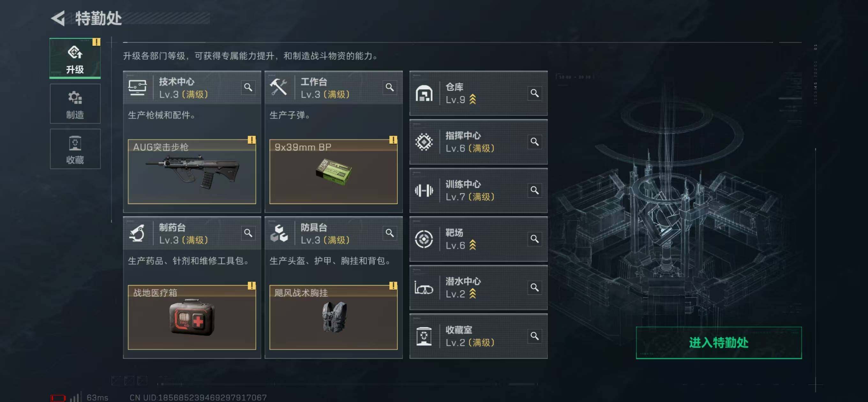Open magnifier details for 防具台
Screen dimensions: 868x402
coord(390,233)
